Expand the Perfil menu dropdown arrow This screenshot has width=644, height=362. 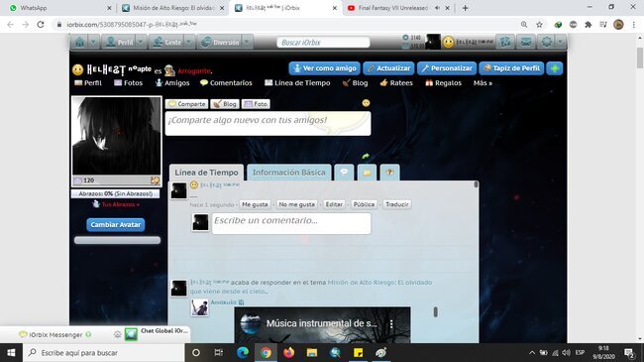point(141,42)
